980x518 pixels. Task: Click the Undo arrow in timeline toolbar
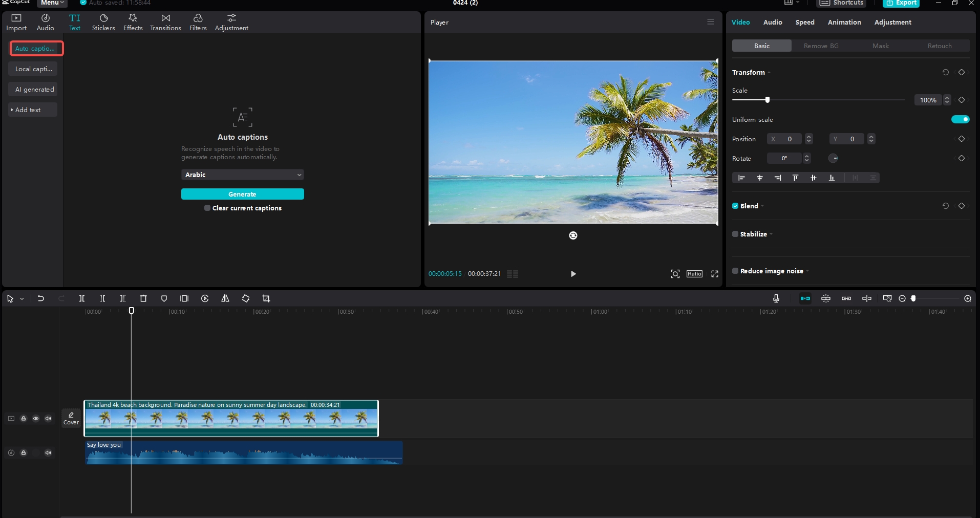(x=41, y=298)
